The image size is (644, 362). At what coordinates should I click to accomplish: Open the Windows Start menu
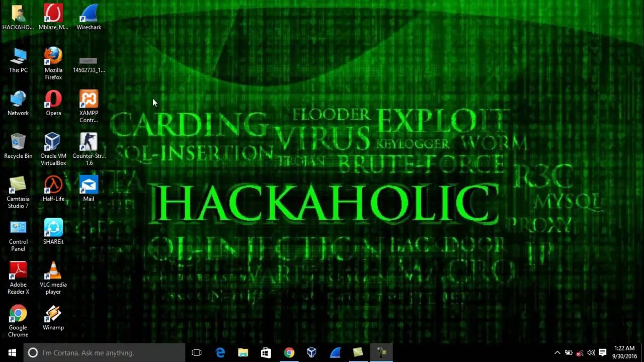point(12,352)
